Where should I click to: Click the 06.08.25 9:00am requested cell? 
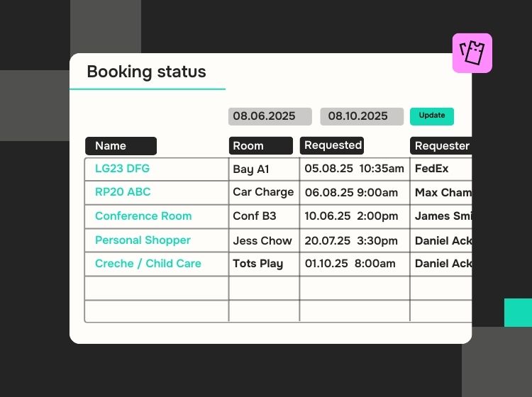pos(355,193)
